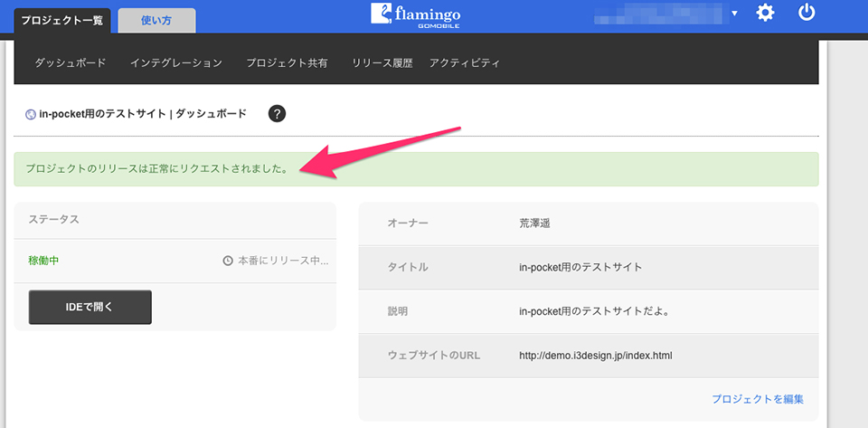Expand the user account dropdown arrow

click(x=734, y=14)
